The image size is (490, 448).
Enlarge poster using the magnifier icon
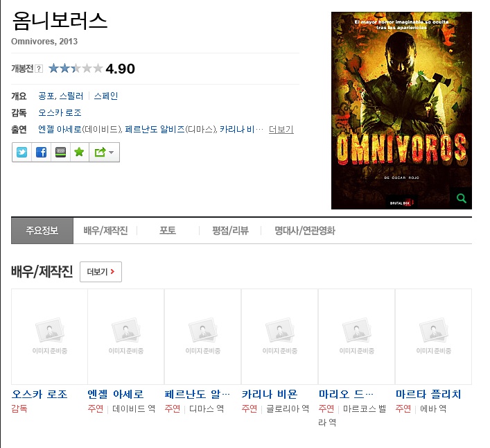pyautogui.click(x=461, y=199)
